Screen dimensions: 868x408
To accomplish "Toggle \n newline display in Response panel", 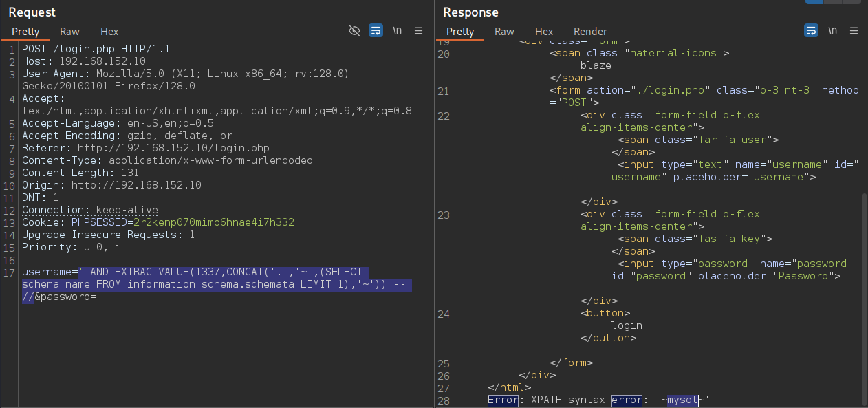I will click(x=833, y=31).
